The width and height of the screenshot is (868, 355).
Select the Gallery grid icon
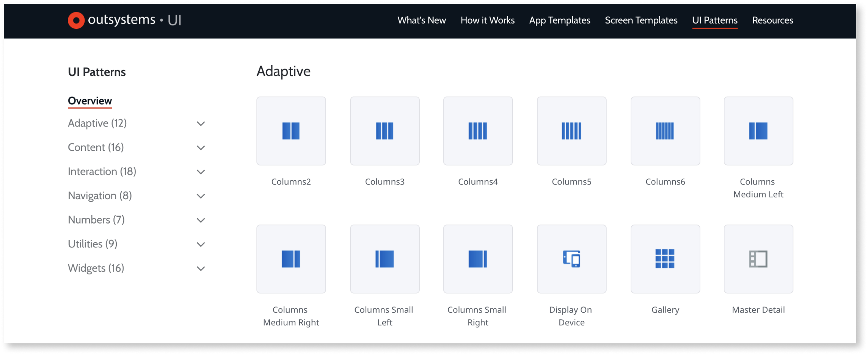point(665,259)
